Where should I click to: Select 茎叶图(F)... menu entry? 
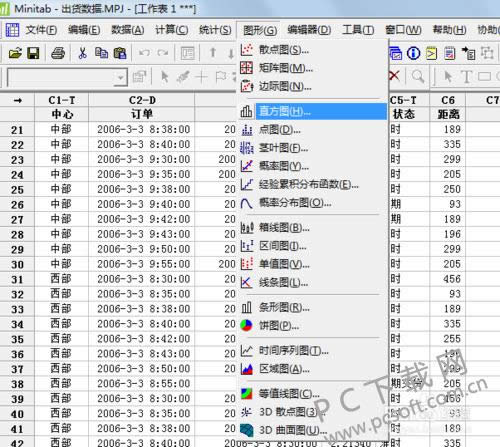tap(313, 148)
